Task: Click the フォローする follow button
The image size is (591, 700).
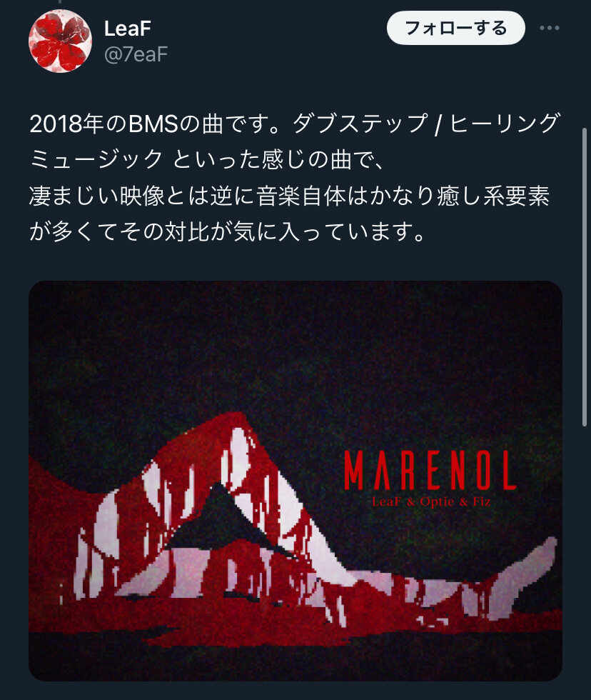Action: click(456, 28)
